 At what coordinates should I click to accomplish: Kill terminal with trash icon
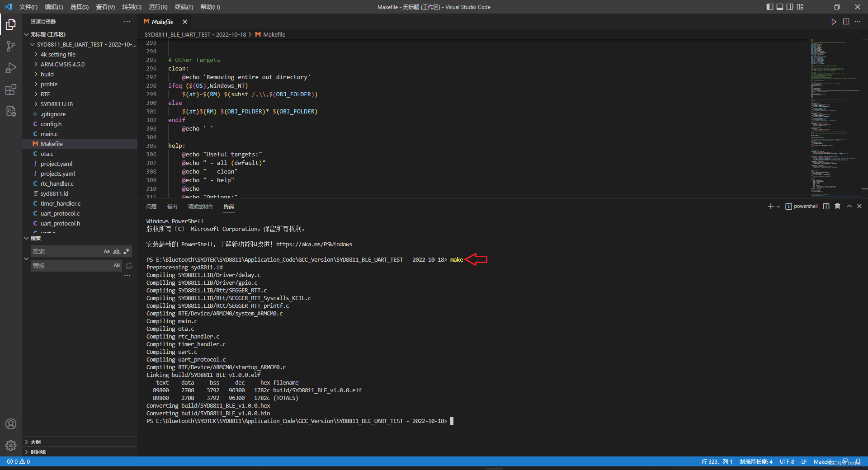pos(837,206)
